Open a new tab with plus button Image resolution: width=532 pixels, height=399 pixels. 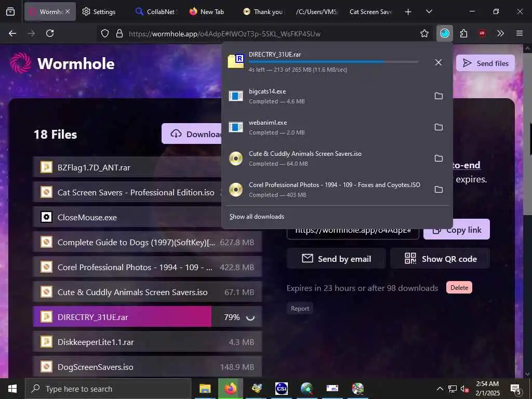point(408,11)
